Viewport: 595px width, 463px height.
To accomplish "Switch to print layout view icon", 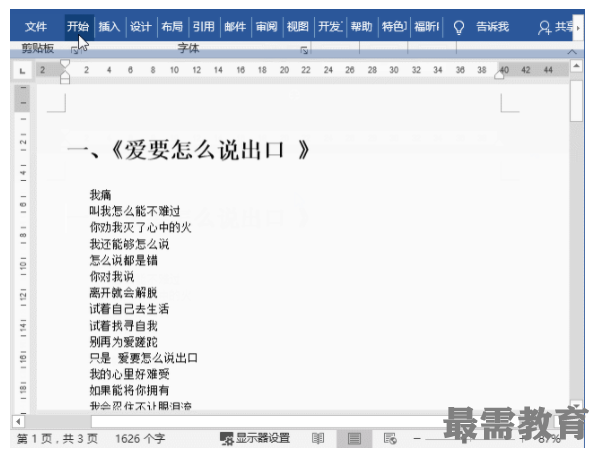I will (354, 439).
